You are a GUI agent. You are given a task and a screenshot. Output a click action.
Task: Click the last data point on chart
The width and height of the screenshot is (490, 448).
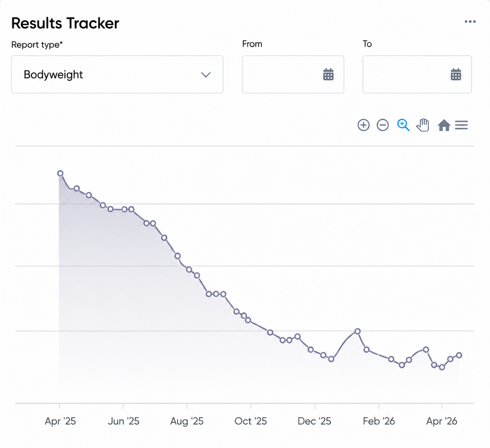pos(459,355)
